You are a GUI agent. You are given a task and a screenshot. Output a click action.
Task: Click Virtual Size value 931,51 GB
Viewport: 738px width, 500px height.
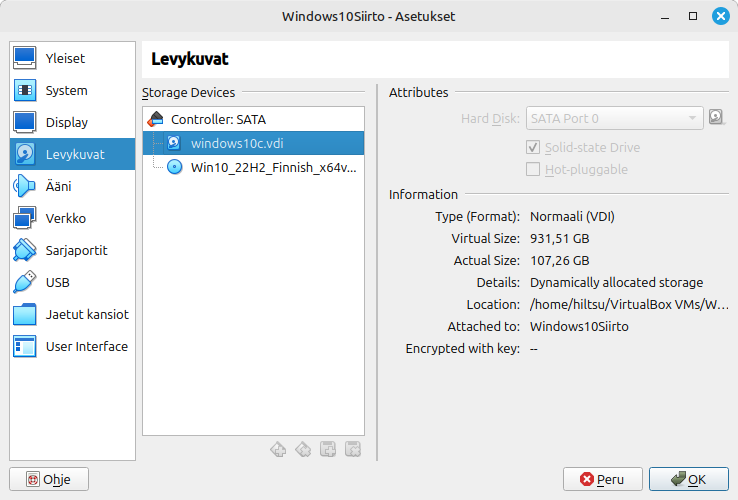point(560,239)
